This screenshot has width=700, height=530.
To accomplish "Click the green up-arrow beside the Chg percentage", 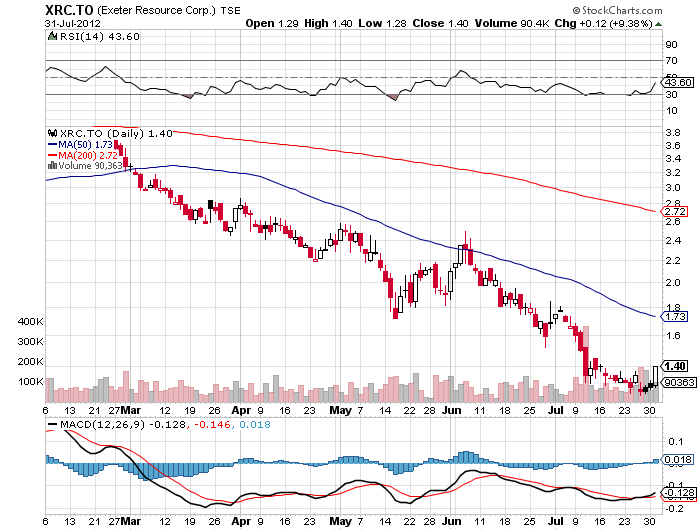I will pos(658,24).
